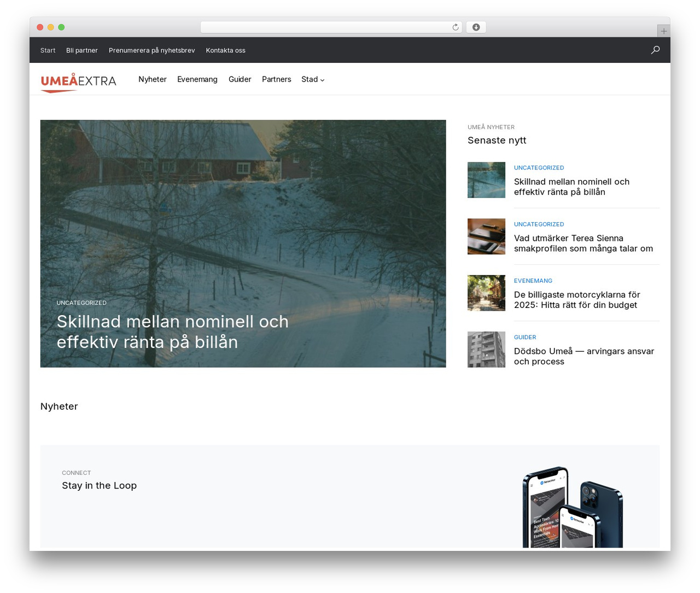This screenshot has width=700, height=593.
Task: Click building thumbnail of Dödsbo article
Action: (486, 350)
